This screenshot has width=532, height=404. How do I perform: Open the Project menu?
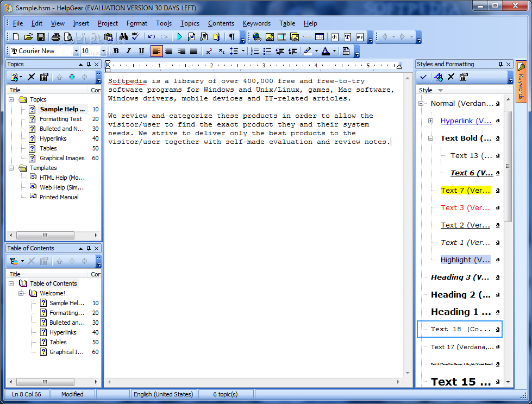[108, 23]
